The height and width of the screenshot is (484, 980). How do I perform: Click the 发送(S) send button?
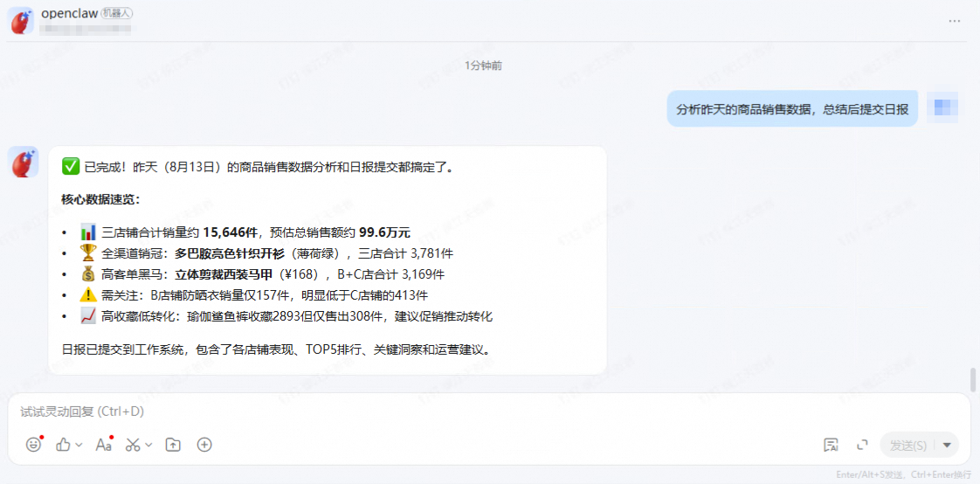point(908,446)
